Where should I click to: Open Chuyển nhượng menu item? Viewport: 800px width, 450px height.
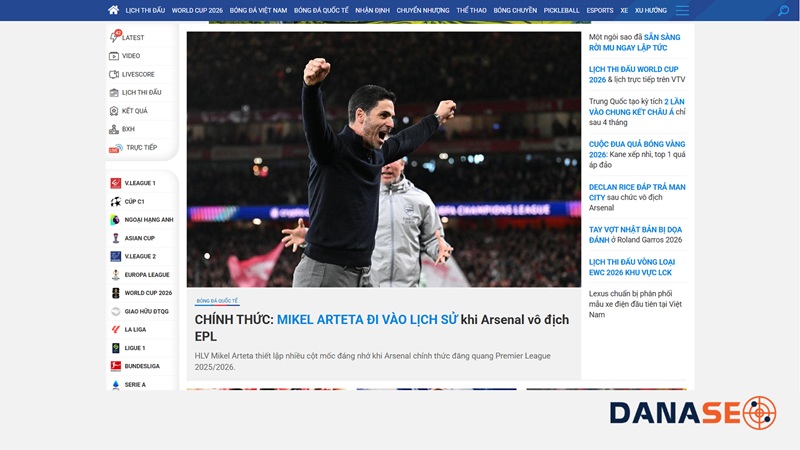coord(423,10)
